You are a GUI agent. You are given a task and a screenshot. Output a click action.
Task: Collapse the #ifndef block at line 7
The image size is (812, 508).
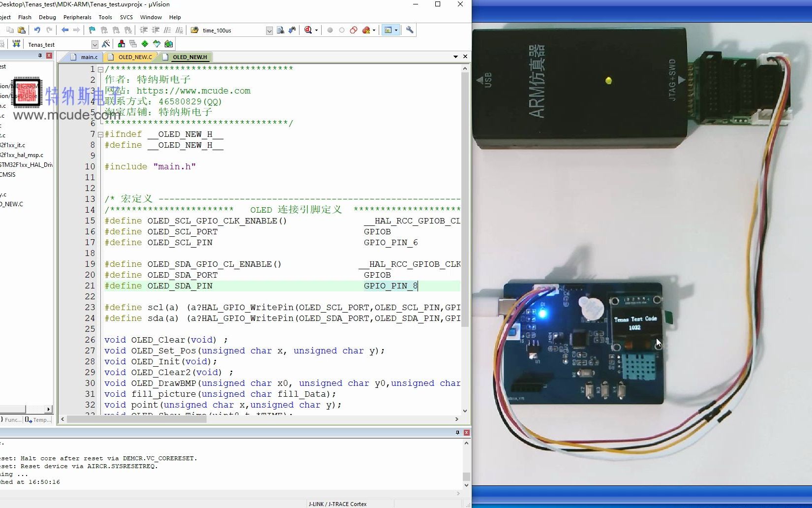[x=100, y=134]
